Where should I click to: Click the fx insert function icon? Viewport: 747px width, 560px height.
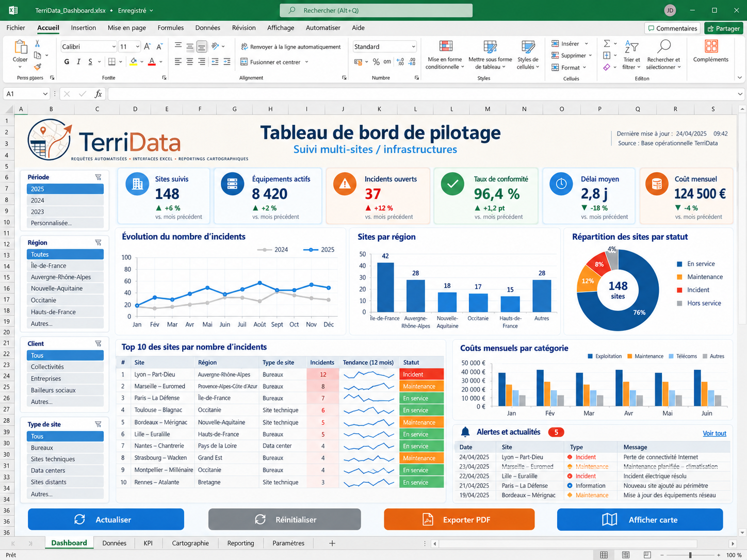(x=98, y=94)
